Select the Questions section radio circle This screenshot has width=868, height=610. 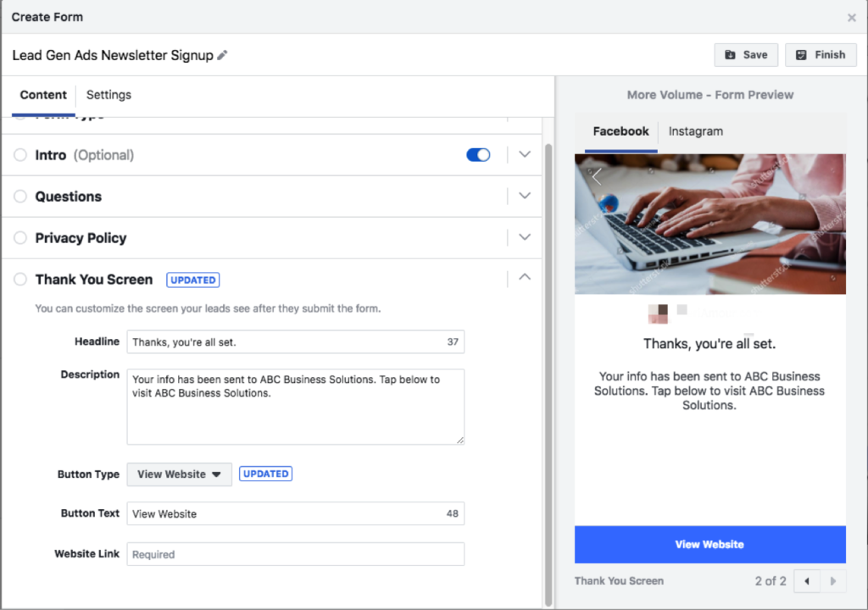tap(20, 197)
